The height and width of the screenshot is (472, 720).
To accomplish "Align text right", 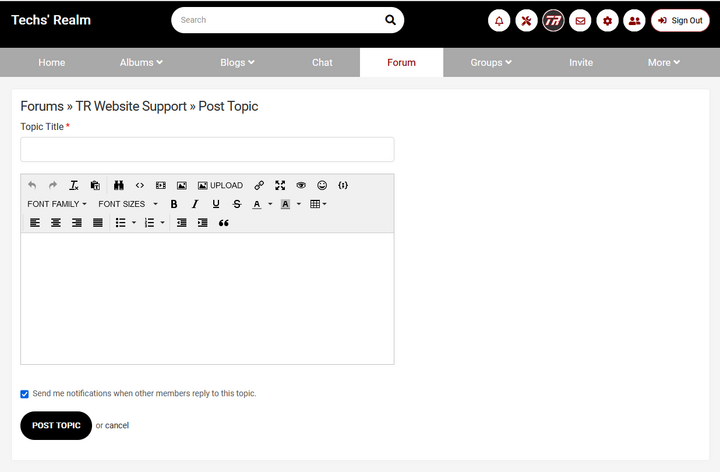I will (x=77, y=223).
